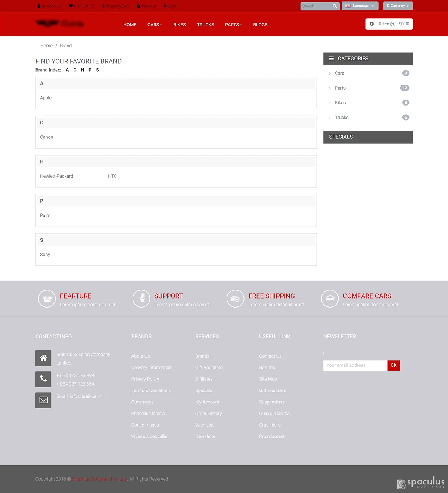
Task: Open the Canon brand page
Action: coord(47,137)
